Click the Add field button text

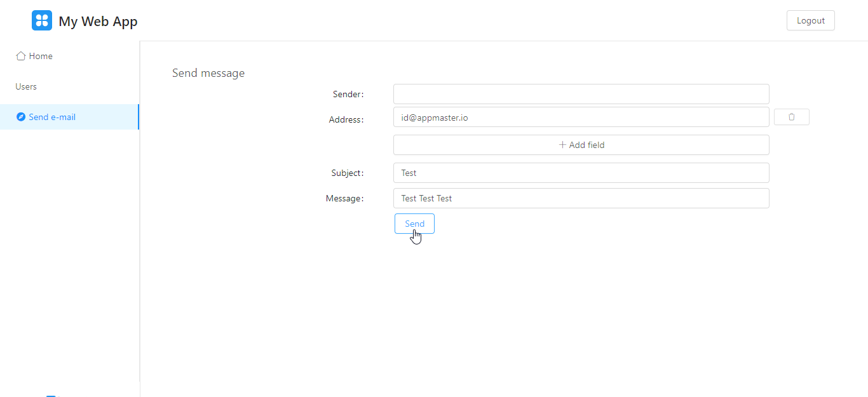[587, 145]
